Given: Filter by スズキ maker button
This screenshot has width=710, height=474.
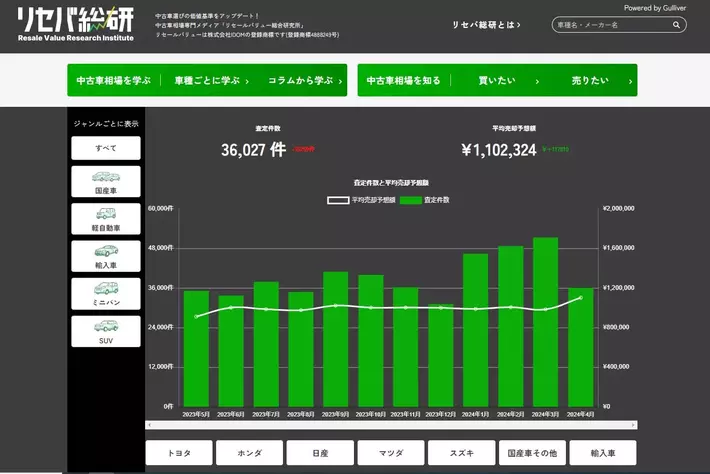Looking at the screenshot, I should pos(461,453).
